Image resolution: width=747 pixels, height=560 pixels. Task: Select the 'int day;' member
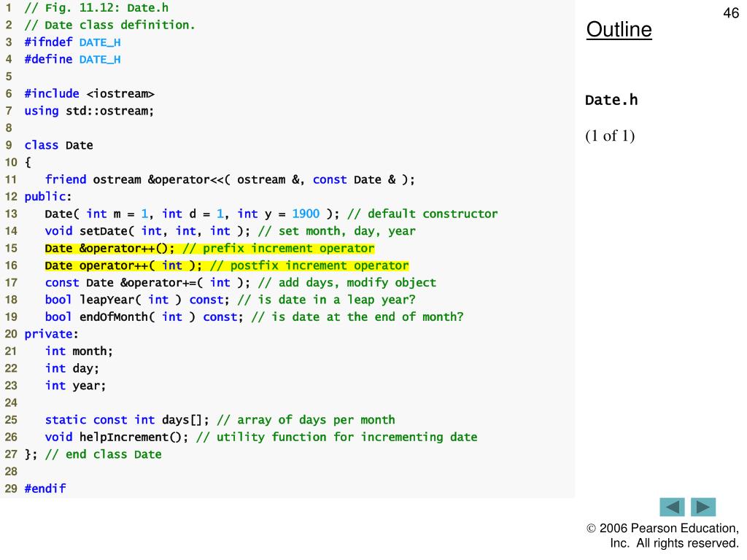pos(72,368)
